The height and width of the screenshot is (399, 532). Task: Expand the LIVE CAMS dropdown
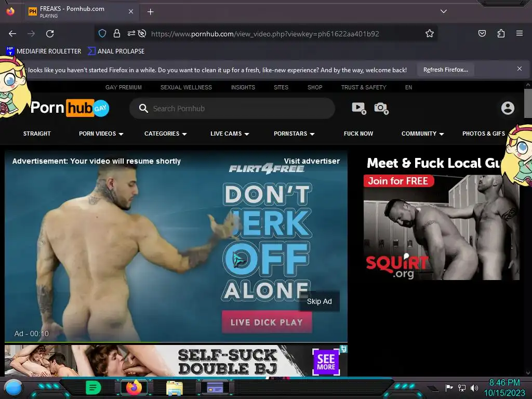click(230, 134)
